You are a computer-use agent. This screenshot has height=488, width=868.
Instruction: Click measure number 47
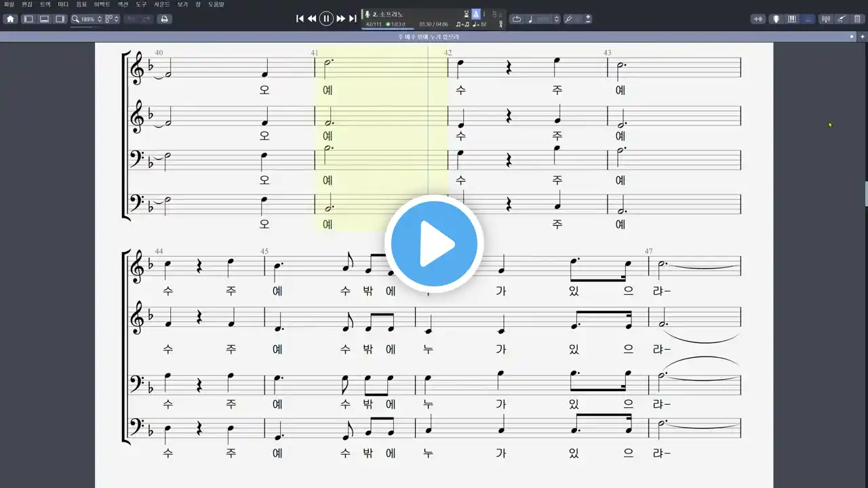pyautogui.click(x=649, y=251)
